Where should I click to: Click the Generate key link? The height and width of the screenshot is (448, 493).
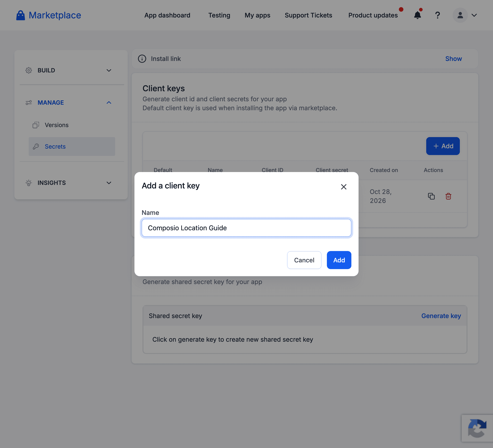click(x=441, y=316)
